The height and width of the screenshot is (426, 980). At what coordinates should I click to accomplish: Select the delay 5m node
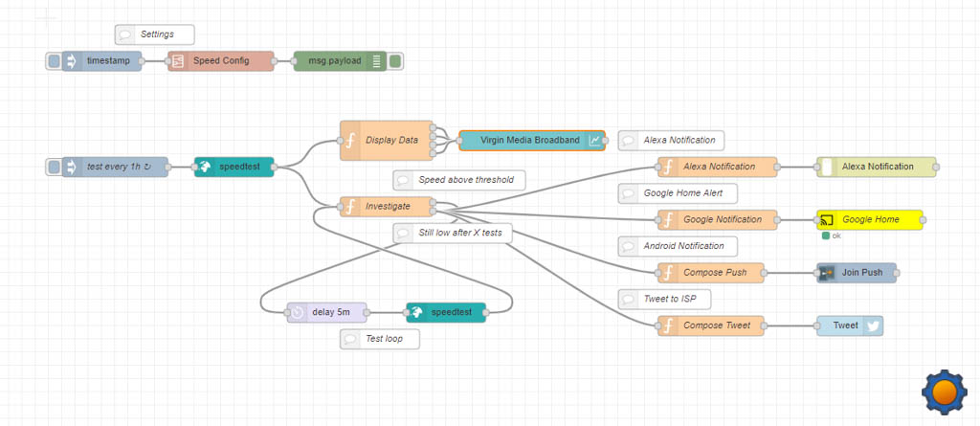point(327,312)
